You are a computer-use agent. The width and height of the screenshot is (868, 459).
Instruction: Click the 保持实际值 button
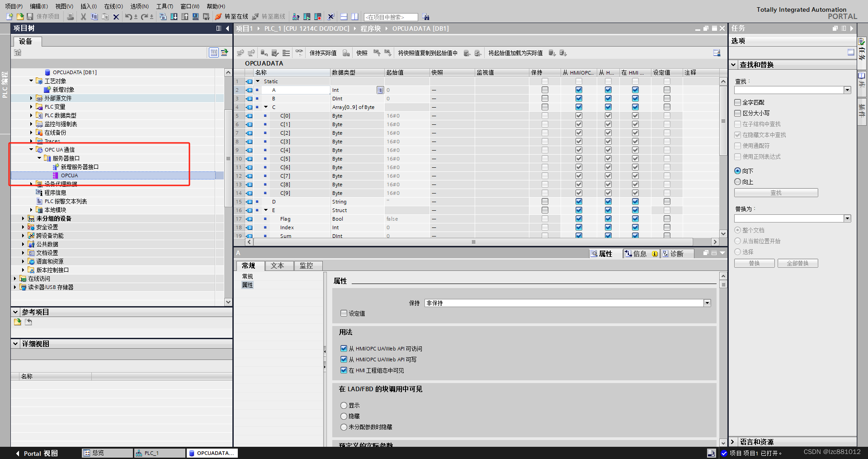323,53
